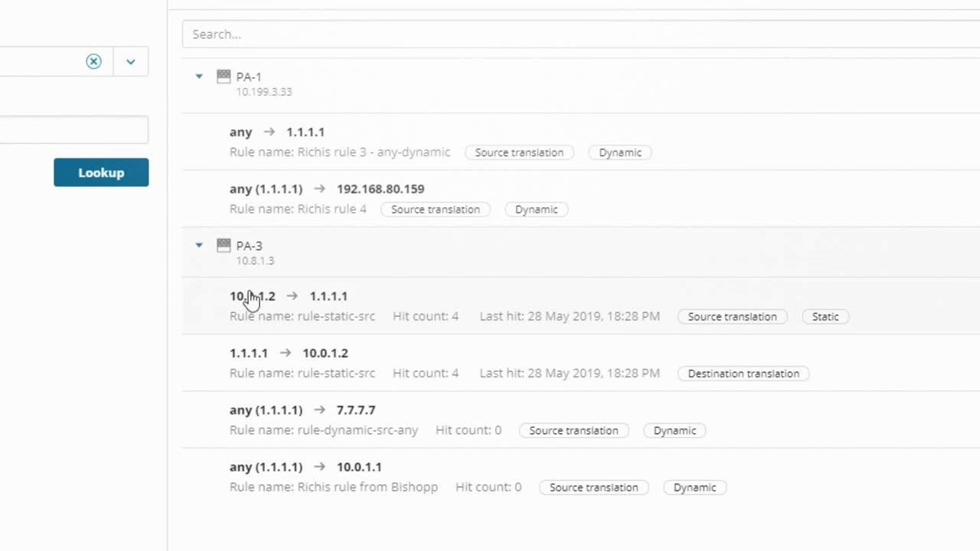Image resolution: width=980 pixels, height=551 pixels.
Task: Click the clear (X) icon in the filter field
Action: pos(93,61)
